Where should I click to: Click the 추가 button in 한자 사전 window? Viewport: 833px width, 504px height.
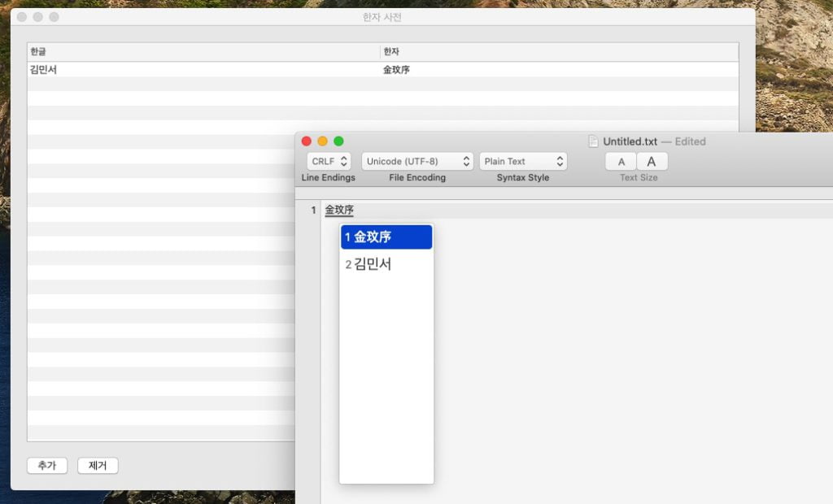click(46, 465)
